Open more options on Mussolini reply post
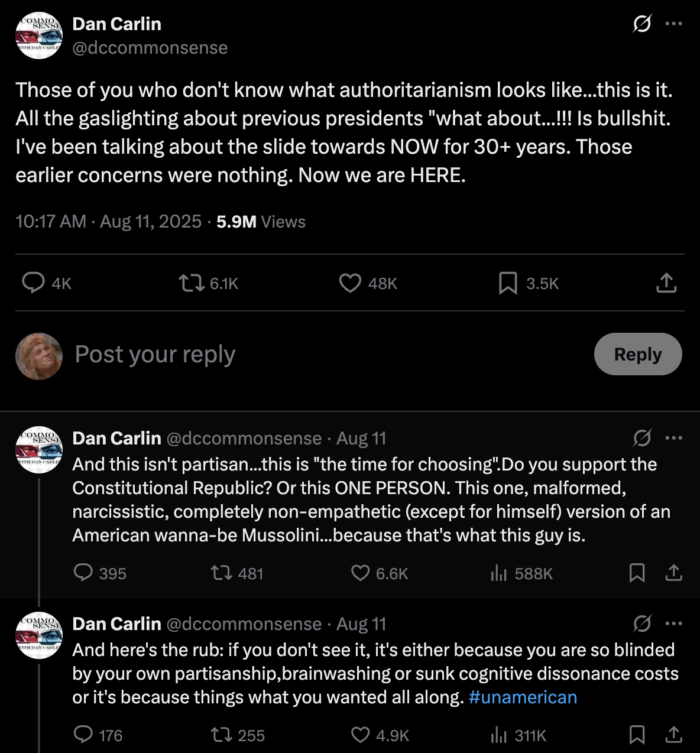This screenshot has width=700, height=753. click(674, 438)
